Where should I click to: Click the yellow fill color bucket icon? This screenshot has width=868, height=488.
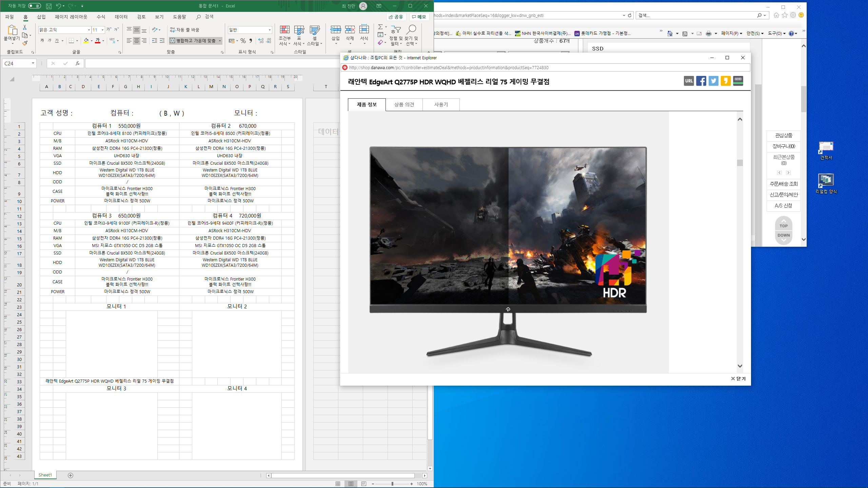point(86,41)
